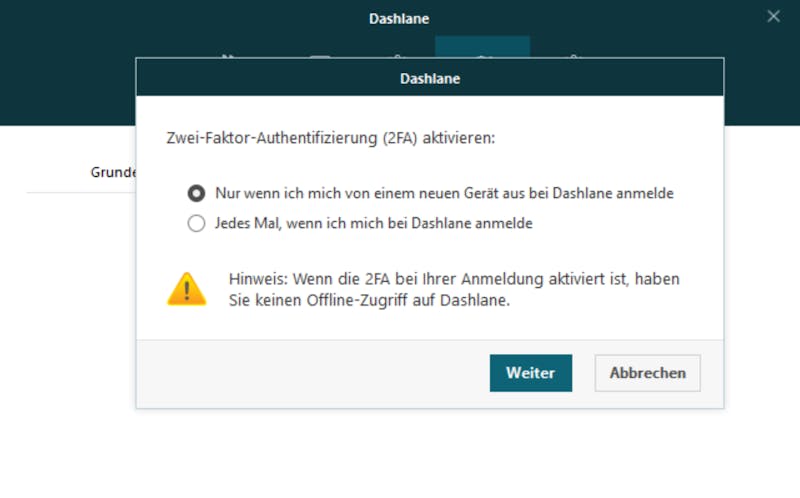Image resolution: width=800 pixels, height=498 pixels.
Task: Click the Dashlane title of the background window
Action: click(399, 19)
